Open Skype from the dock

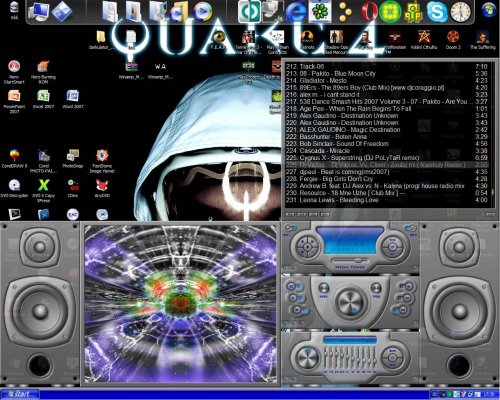click(x=437, y=12)
